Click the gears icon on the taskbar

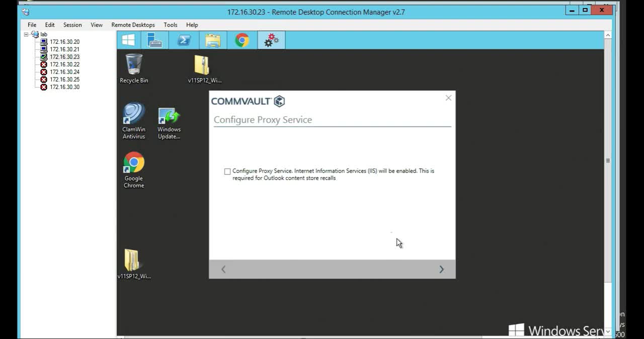[271, 40]
